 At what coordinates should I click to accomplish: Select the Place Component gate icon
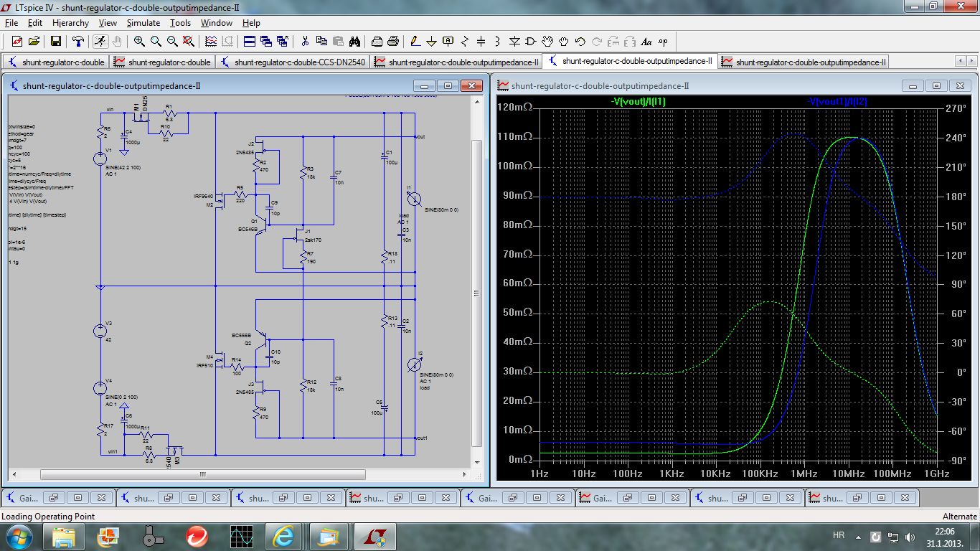point(531,42)
